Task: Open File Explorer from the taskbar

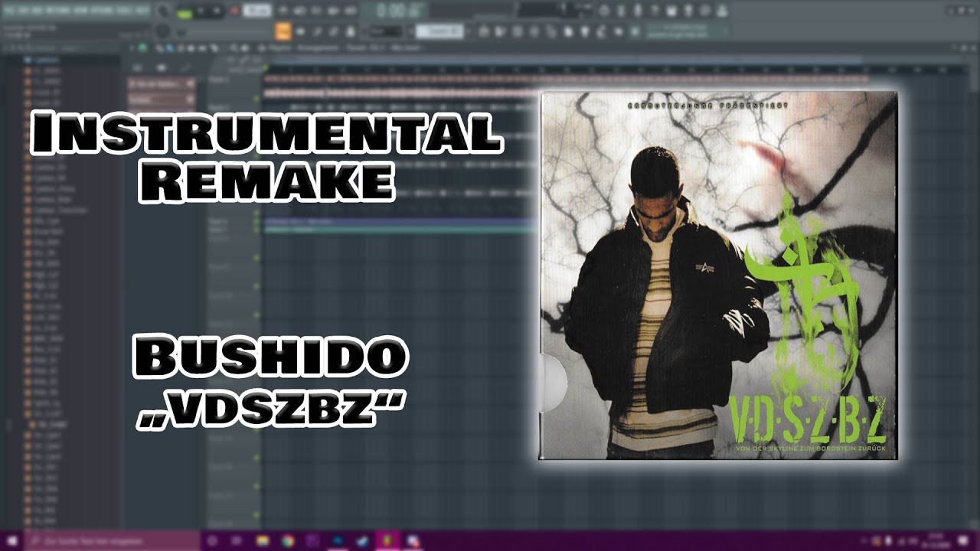Action: coord(263,541)
